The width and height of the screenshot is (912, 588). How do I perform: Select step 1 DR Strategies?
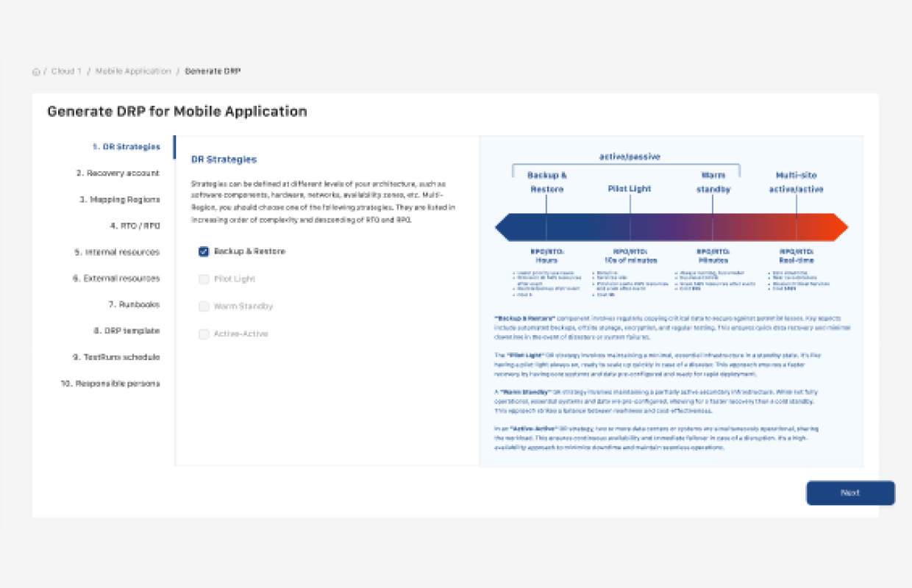pos(126,147)
